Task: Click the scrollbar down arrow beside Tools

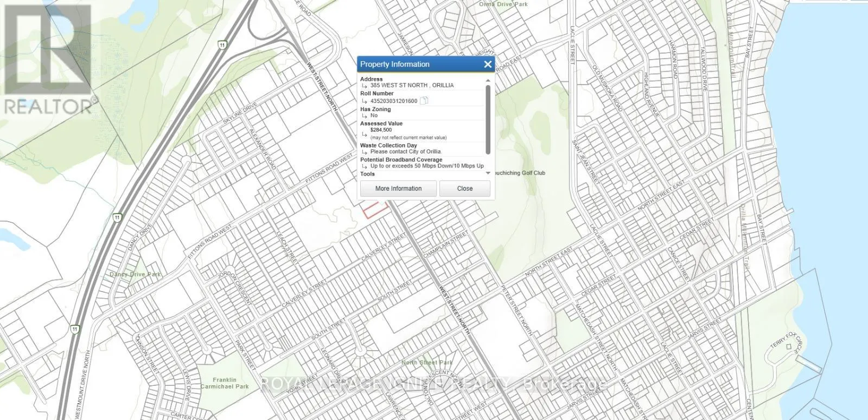Action: [x=488, y=173]
